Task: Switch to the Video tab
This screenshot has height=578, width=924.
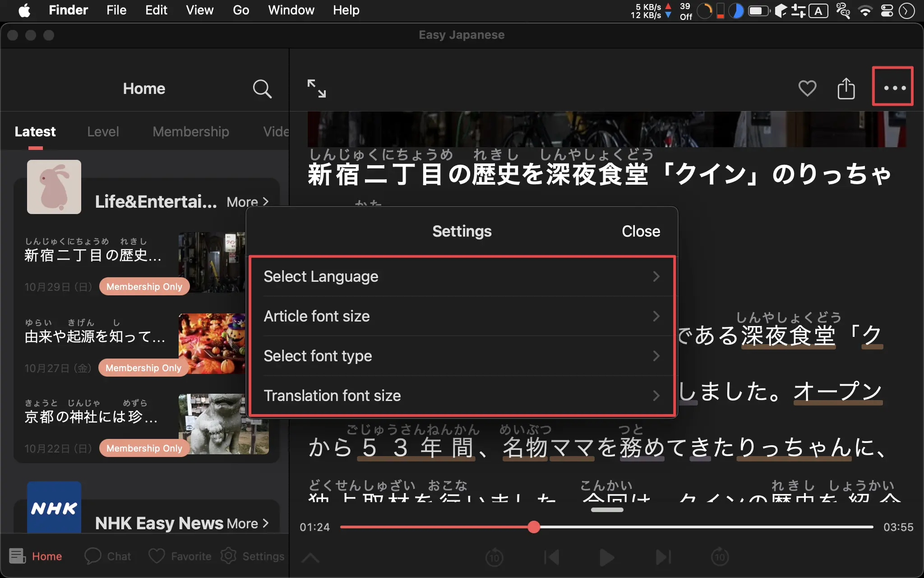Action: [x=276, y=131]
